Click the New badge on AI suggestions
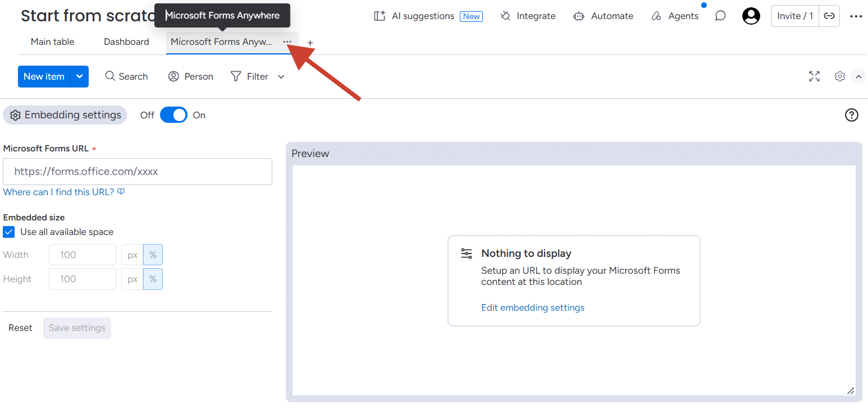This screenshot has width=868, height=410. click(x=471, y=16)
